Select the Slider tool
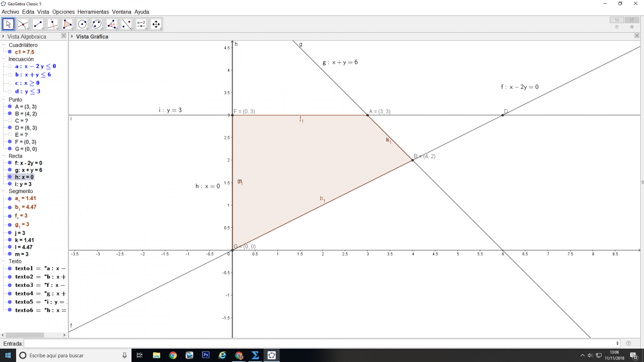644x362 pixels. [141, 24]
